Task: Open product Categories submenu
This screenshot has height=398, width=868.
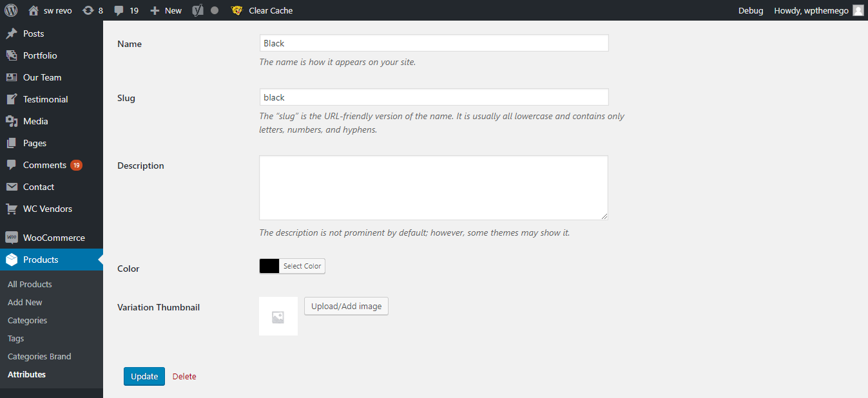Action: click(x=27, y=320)
